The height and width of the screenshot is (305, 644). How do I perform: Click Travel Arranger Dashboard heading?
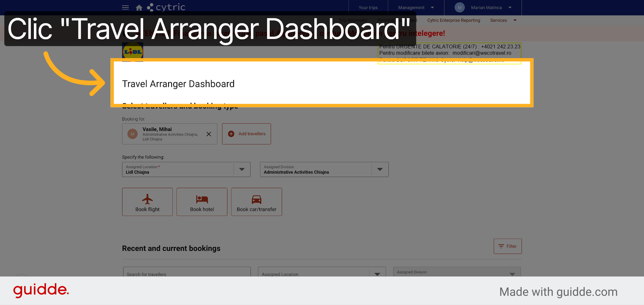coord(178,84)
